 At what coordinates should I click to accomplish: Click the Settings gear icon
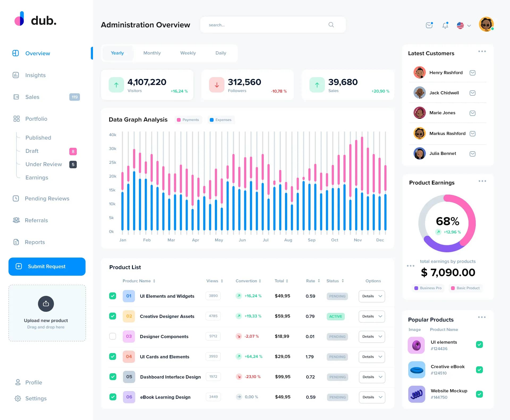18,398
